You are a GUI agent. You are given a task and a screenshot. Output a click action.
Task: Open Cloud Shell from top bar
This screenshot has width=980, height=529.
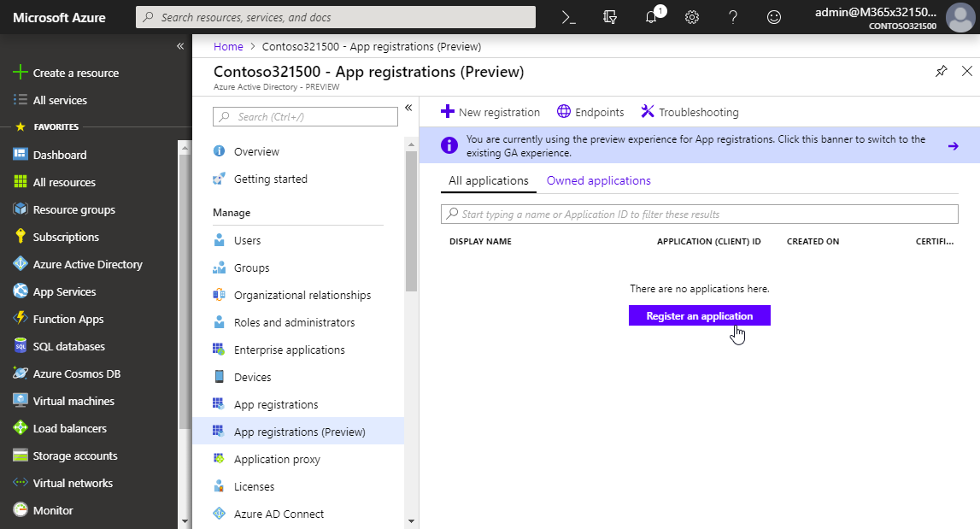(x=569, y=17)
